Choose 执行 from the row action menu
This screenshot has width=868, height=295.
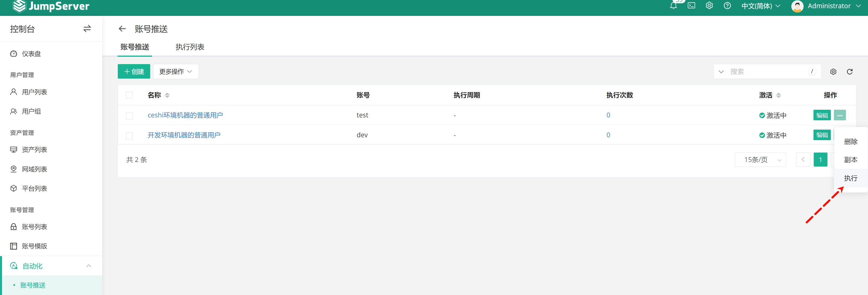tap(850, 178)
